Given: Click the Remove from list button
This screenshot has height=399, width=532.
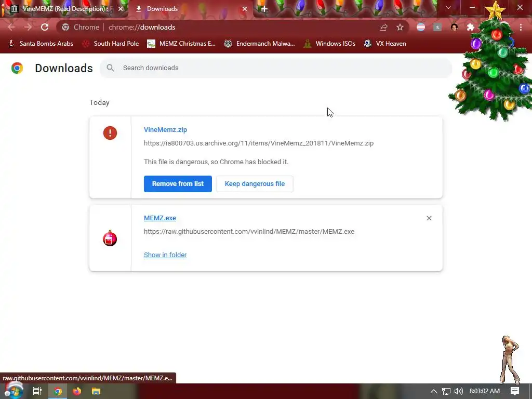Looking at the screenshot, I should click(x=178, y=184).
